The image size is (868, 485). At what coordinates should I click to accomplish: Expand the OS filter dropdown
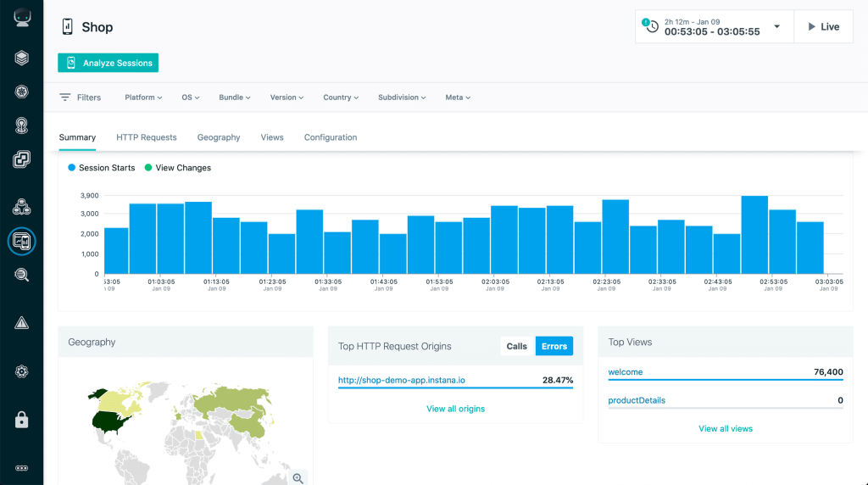191,98
